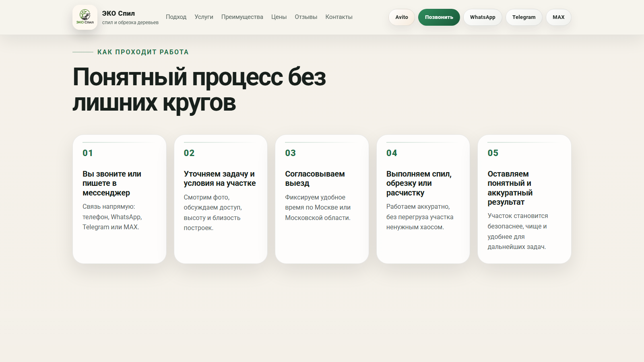644x362 pixels.
Task: Click step number 03
Action: coord(290,153)
